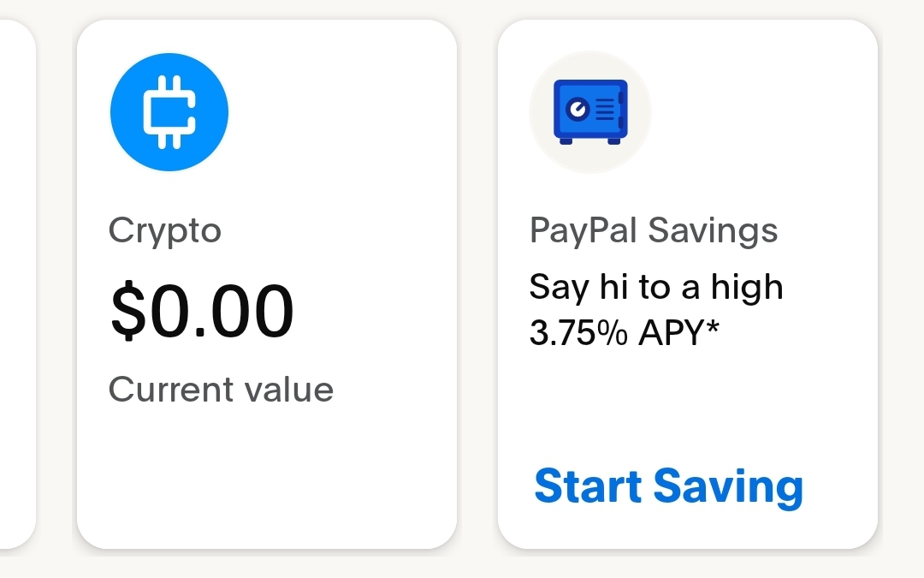Tap the PayPal Savings safe icon
The width and height of the screenshot is (924, 578).
click(590, 112)
